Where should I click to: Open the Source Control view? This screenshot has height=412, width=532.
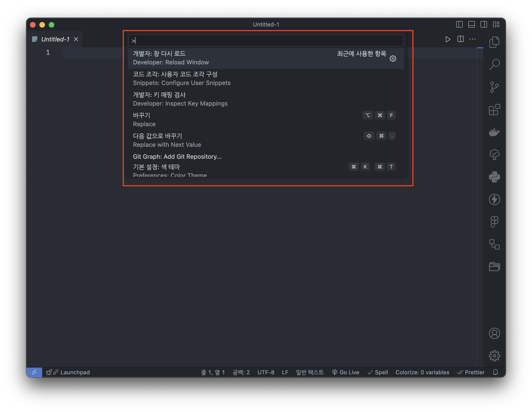pos(494,87)
